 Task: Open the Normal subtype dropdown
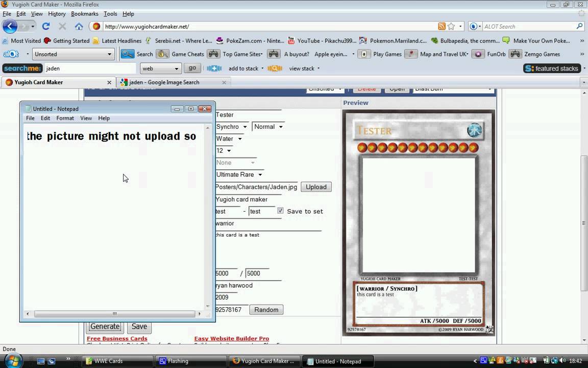pyautogui.click(x=268, y=127)
